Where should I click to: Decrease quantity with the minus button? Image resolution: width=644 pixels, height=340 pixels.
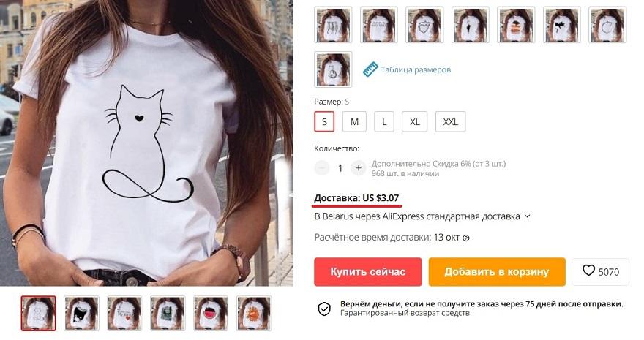[322, 168]
